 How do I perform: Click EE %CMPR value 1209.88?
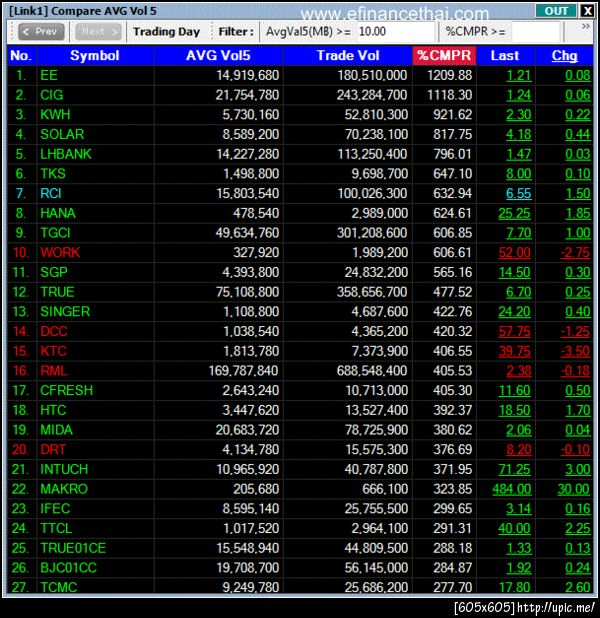(x=449, y=75)
